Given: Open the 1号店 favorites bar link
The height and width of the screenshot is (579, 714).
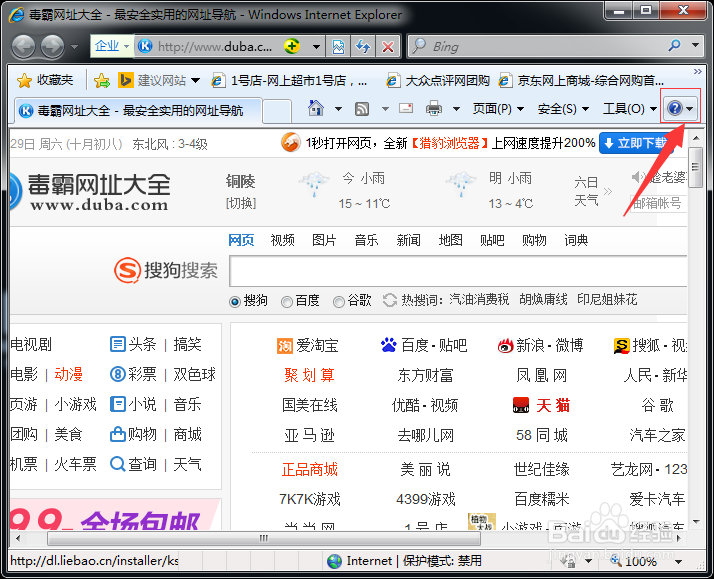Looking at the screenshot, I should (x=290, y=81).
